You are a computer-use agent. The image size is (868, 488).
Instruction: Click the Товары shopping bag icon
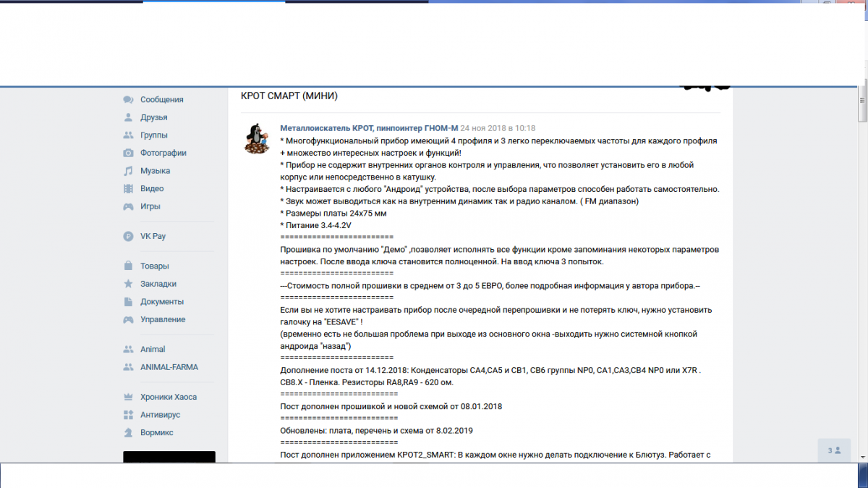128,266
